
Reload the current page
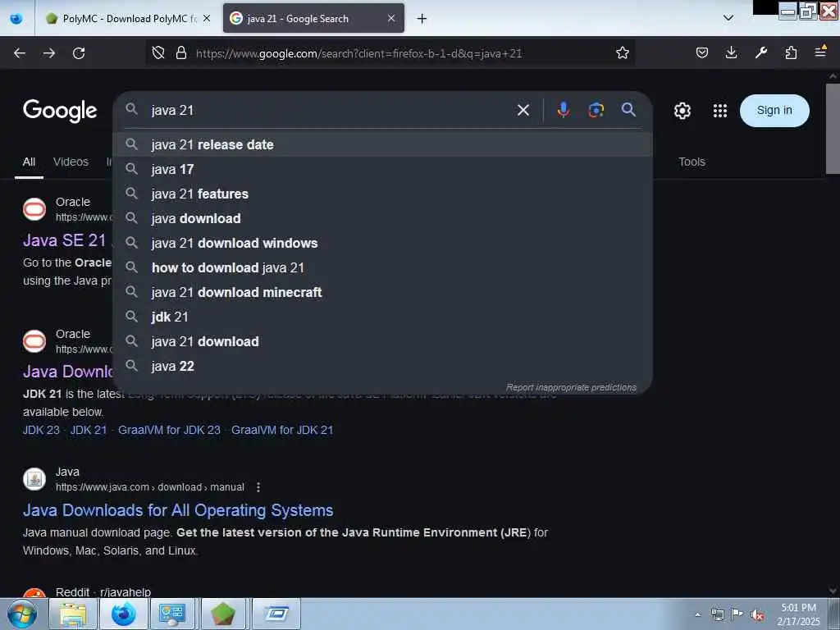[79, 53]
